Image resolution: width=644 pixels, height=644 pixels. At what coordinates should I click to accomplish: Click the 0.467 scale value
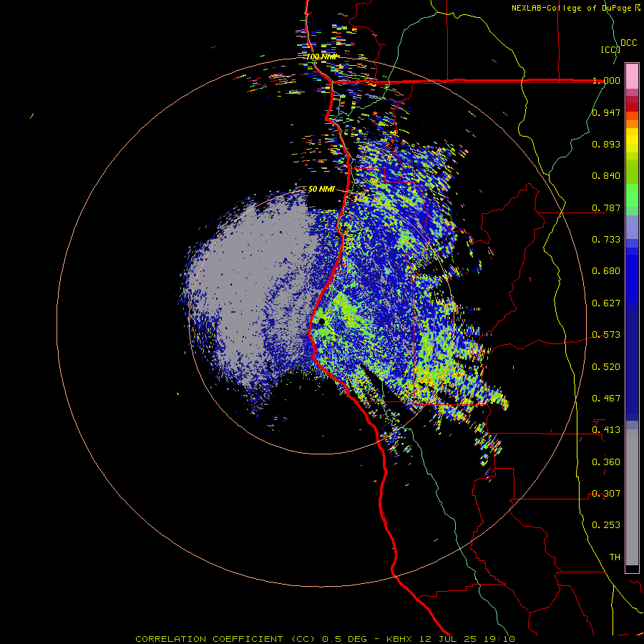(606, 399)
